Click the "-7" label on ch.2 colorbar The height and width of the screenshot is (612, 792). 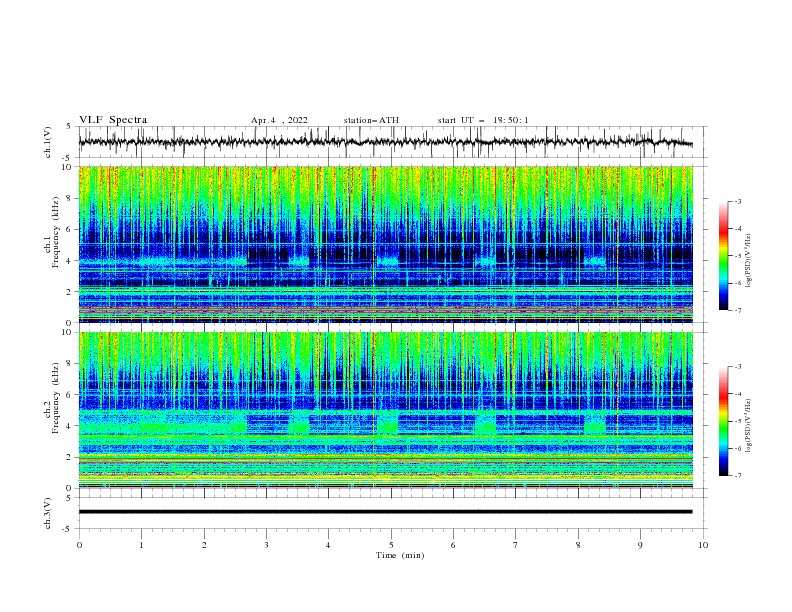pyautogui.click(x=737, y=476)
